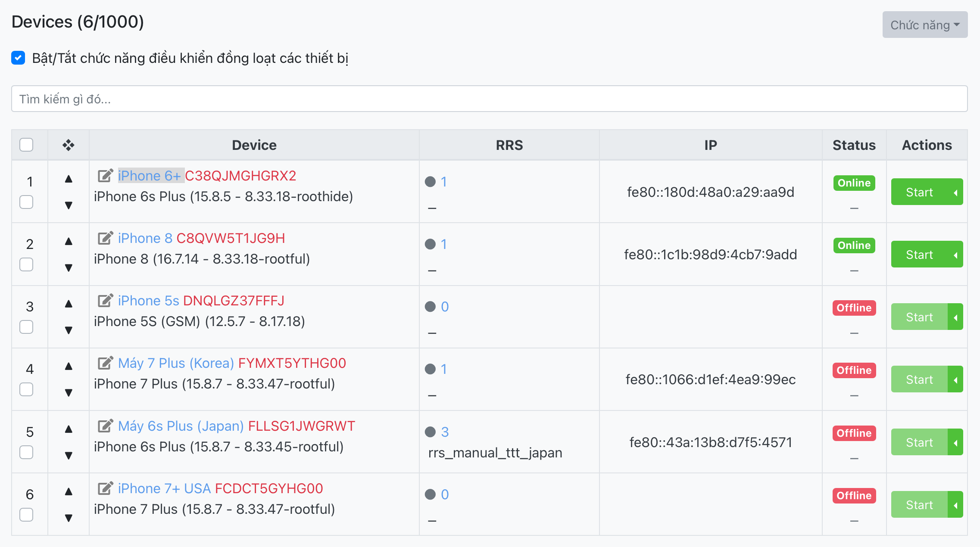The image size is (980, 547).
Task: Click RRS status dot for iPhone 8
Action: click(x=430, y=244)
